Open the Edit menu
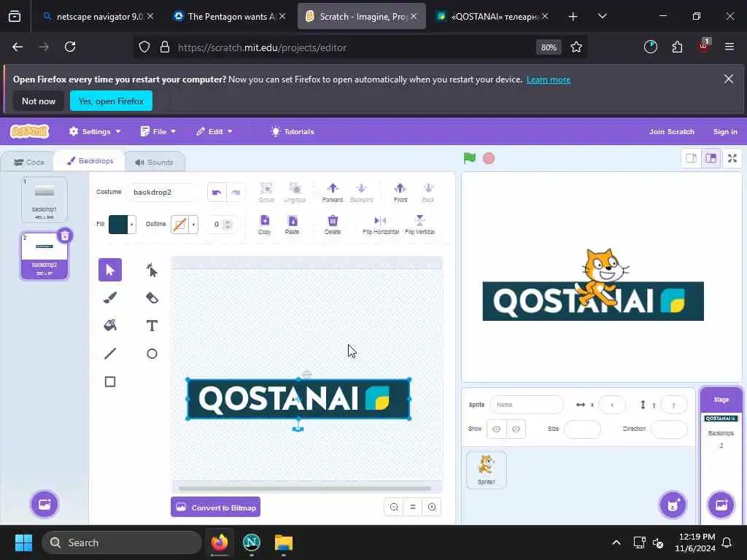The width and height of the screenshot is (747, 560). 214,131
